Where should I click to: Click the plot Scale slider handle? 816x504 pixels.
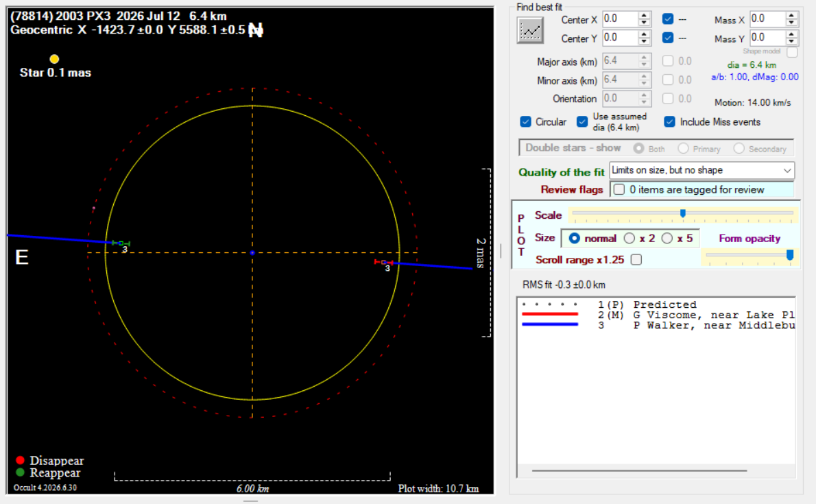683,213
